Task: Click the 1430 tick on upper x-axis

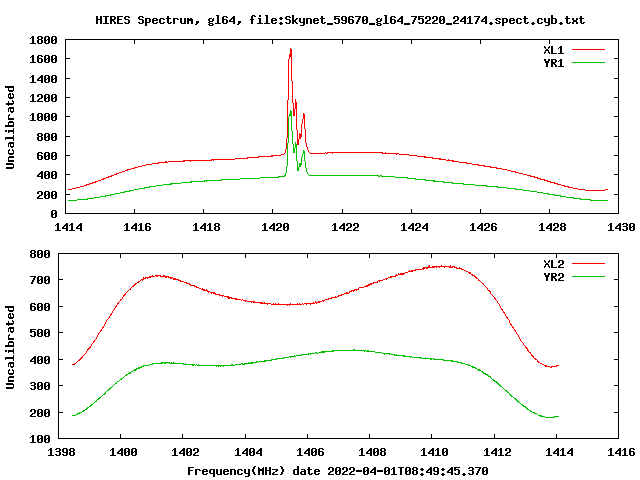Action: [x=621, y=227]
